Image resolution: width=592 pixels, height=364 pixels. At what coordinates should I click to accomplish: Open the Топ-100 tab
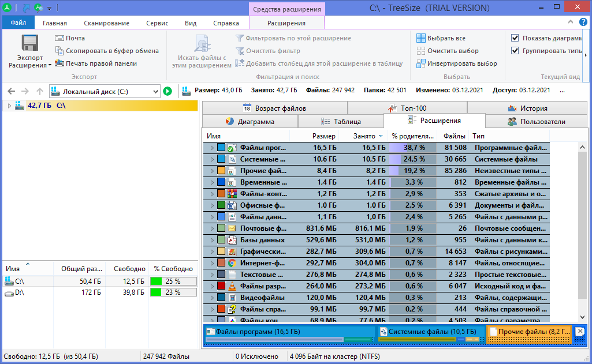pyautogui.click(x=407, y=108)
